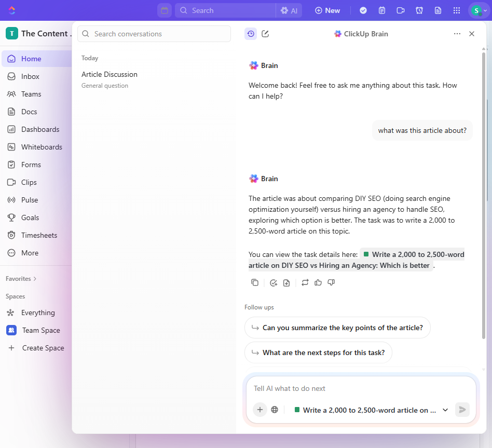Click the ClickUp logo in top bar
This screenshot has width=492, height=448.
(11, 10)
